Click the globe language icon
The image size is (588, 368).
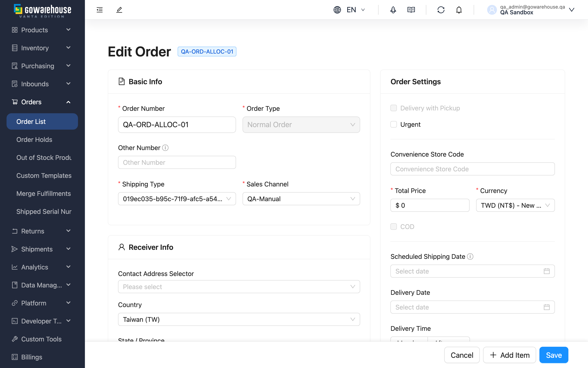(337, 10)
